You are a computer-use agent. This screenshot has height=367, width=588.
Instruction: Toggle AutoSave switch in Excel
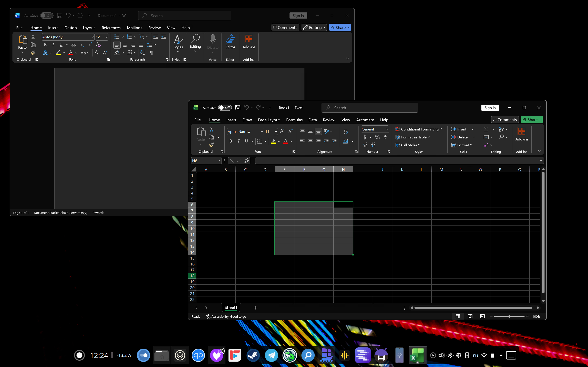[225, 108]
